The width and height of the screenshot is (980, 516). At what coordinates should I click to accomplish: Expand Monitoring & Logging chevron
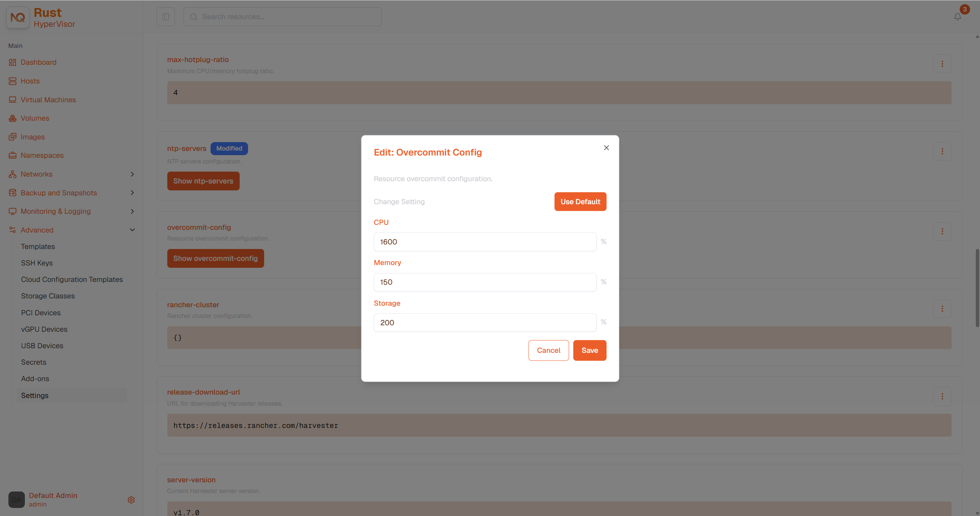tap(132, 211)
